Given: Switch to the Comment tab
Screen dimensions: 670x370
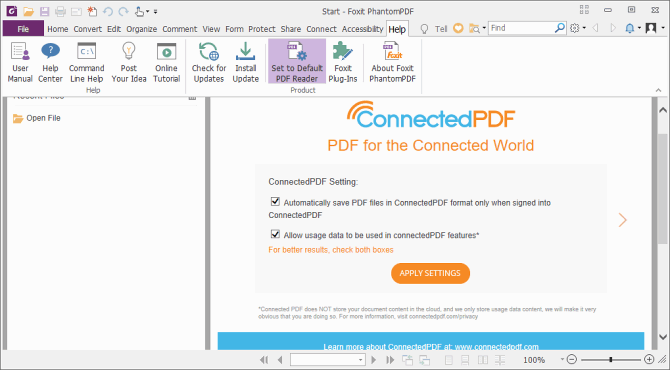Looking at the screenshot, I should click(179, 29).
